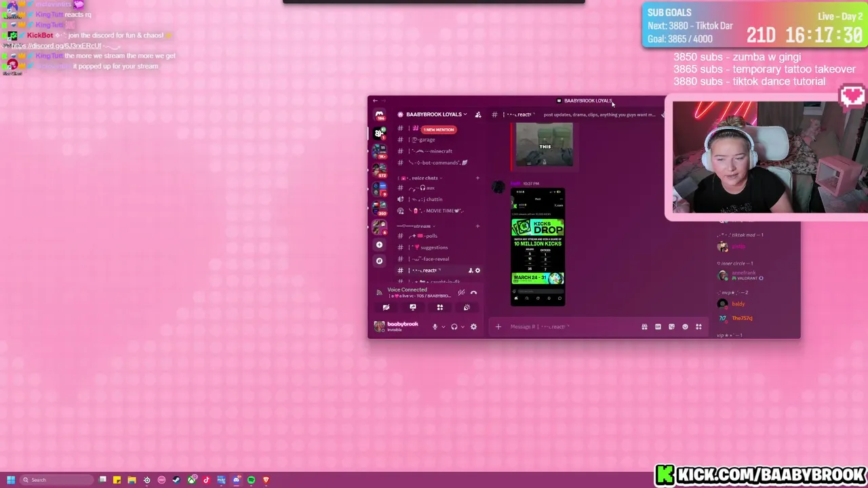Open the polls channel
868x488 pixels.
(437, 236)
